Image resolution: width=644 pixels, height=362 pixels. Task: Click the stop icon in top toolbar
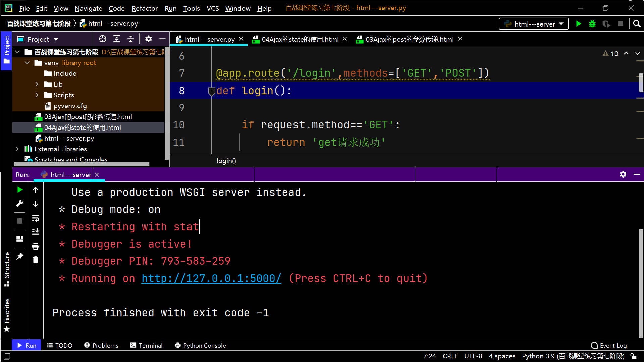tap(621, 24)
